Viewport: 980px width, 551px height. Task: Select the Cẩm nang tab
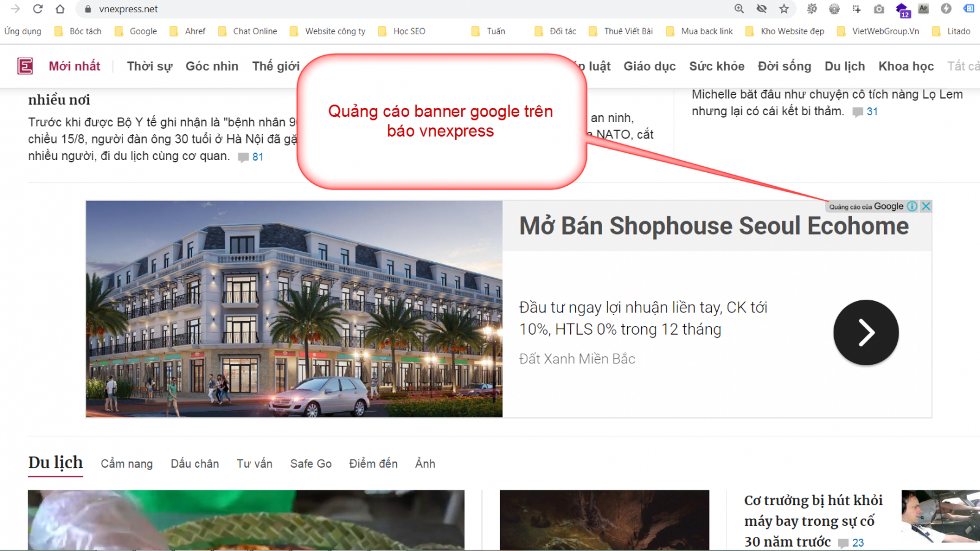point(127,464)
